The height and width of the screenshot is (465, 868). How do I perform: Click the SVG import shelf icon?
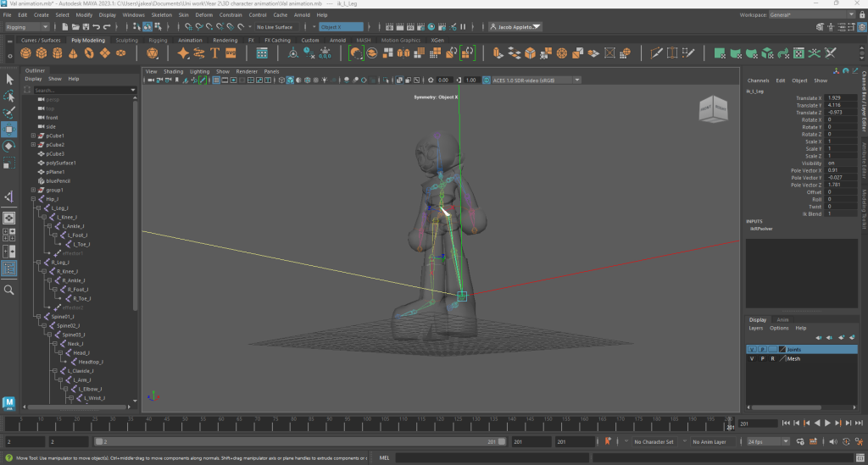230,53
